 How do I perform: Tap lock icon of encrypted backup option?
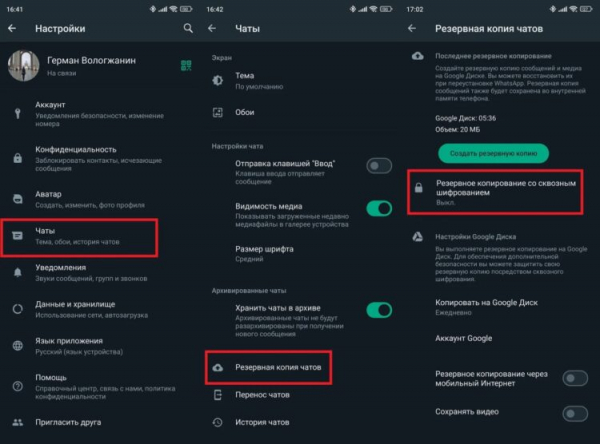(419, 188)
